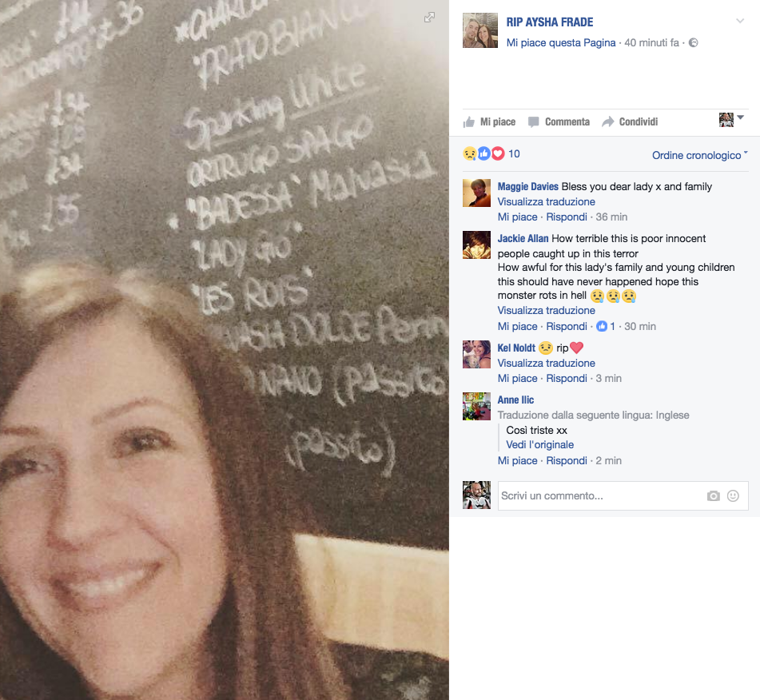The width and height of the screenshot is (760, 700).
Task: Click the Scrivi un commento input field
Action: 601,496
